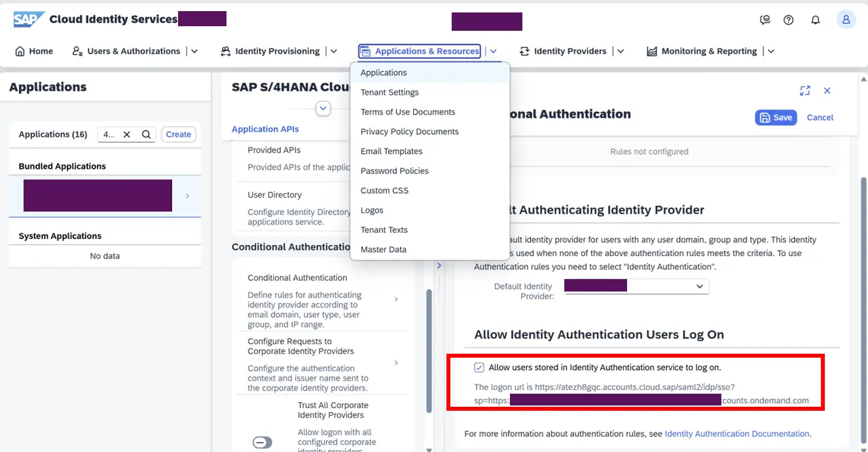
Task: Close the Conditional Authentication detail panel
Action: tap(827, 91)
